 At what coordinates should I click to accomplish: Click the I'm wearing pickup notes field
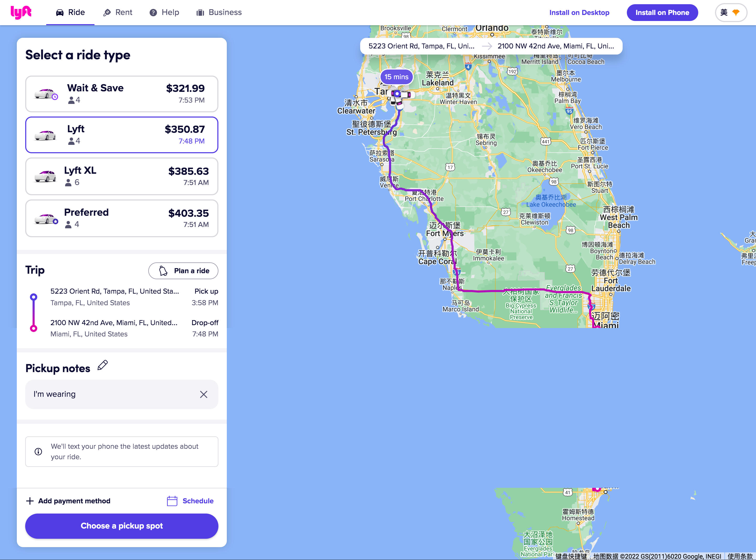coord(122,394)
